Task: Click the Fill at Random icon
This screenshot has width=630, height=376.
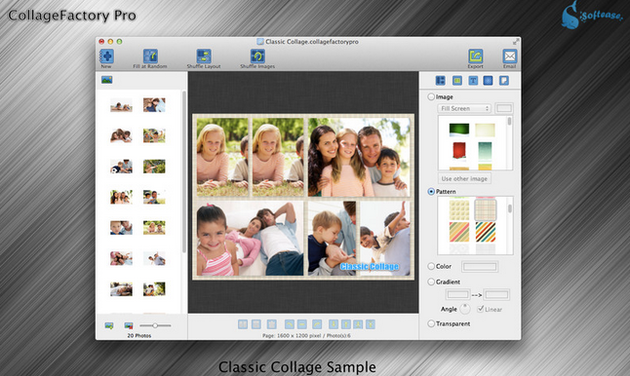Action: click(150, 56)
